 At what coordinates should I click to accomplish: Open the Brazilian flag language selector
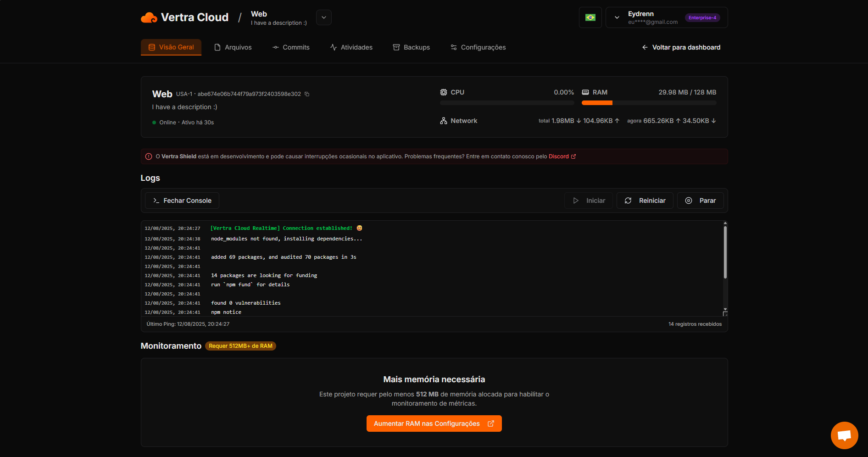(x=590, y=17)
